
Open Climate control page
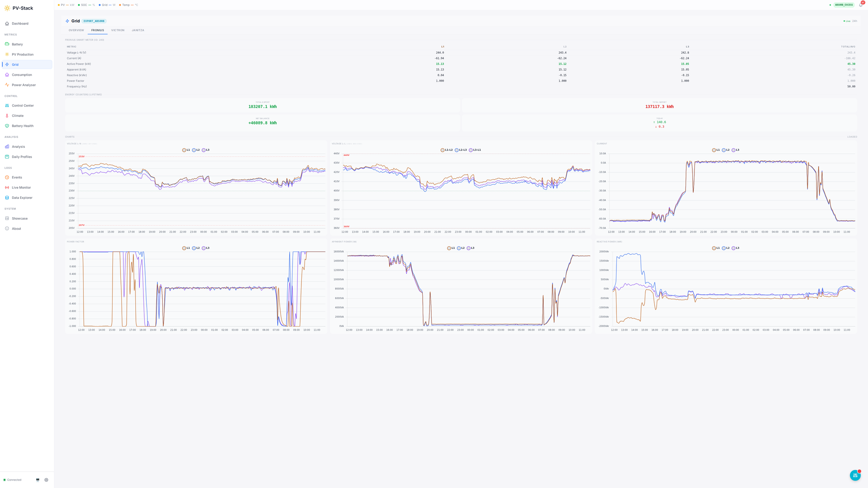18,116
